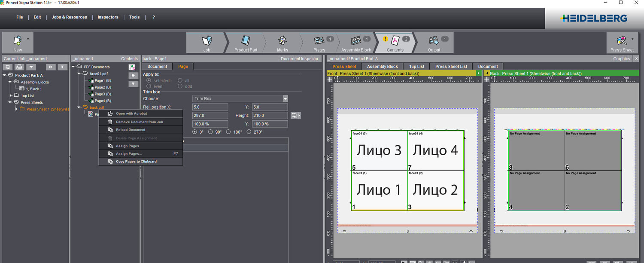Open the Plates workflow step
The width and height of the screenshot is (644, 263).
[x=319, y=43]
